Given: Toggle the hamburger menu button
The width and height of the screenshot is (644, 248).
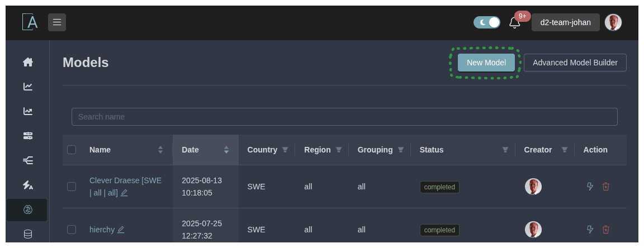Looking at the screenshot, I should 57,22.
